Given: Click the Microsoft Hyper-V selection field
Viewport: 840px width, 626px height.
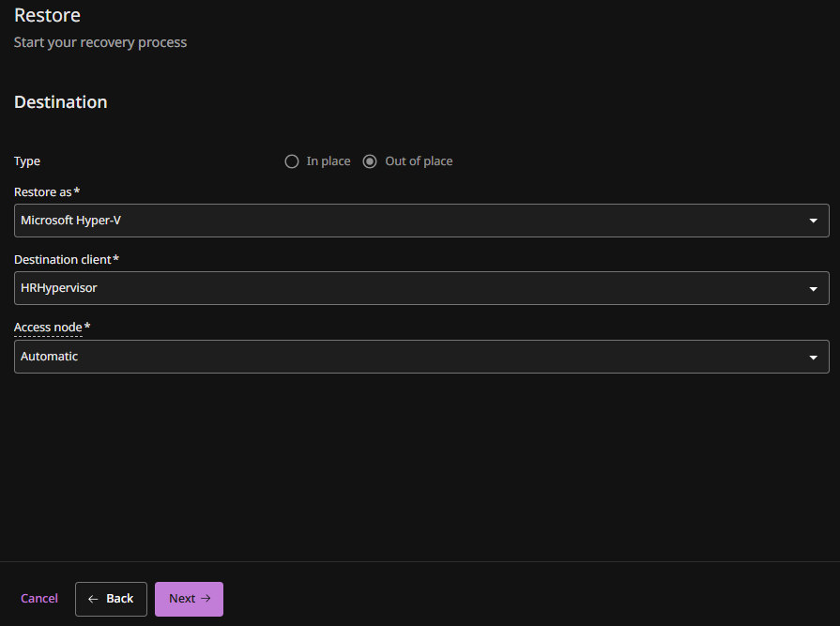Looking at the screenshot, I should click(x=404, y=221).
